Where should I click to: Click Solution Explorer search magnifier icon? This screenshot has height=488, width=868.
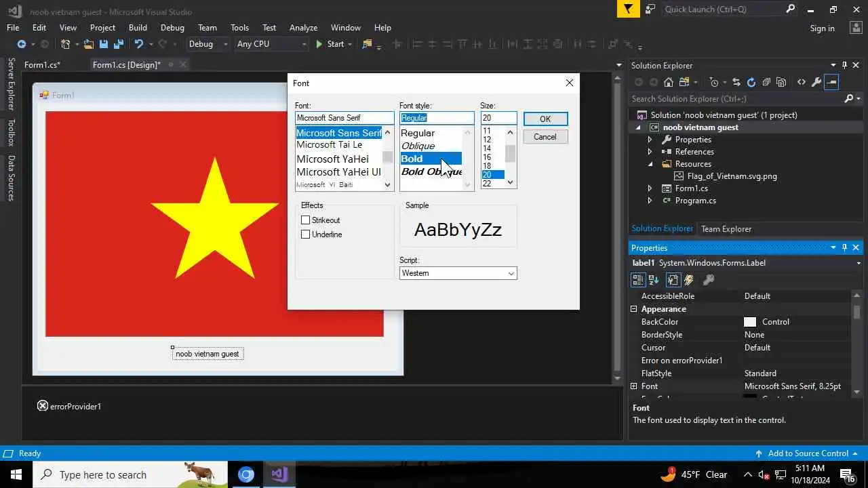849,99
